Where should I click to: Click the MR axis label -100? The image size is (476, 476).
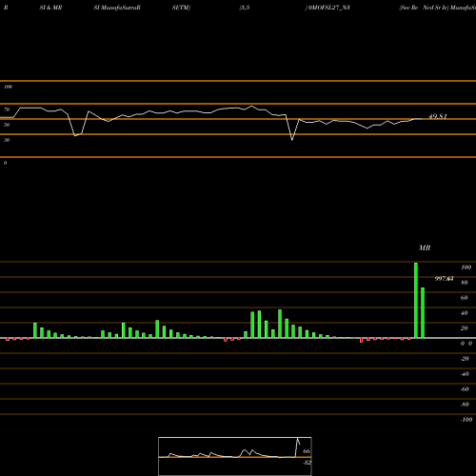466,420
